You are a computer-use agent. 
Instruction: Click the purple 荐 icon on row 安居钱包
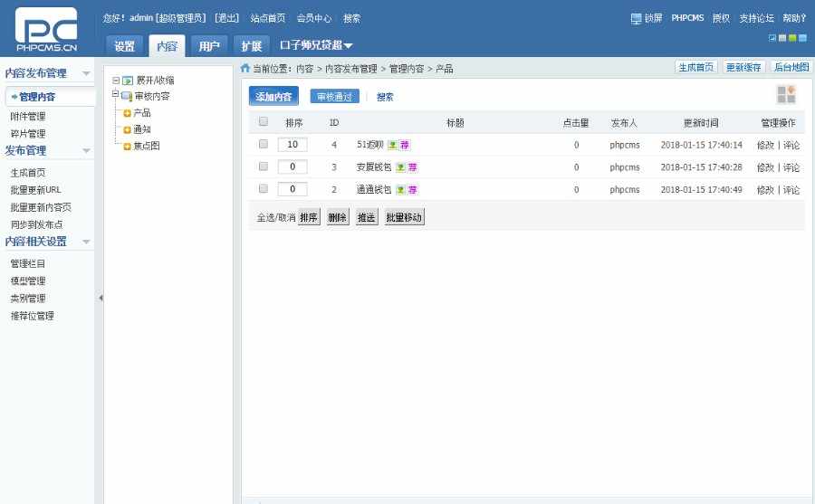(x=413, y=167)
